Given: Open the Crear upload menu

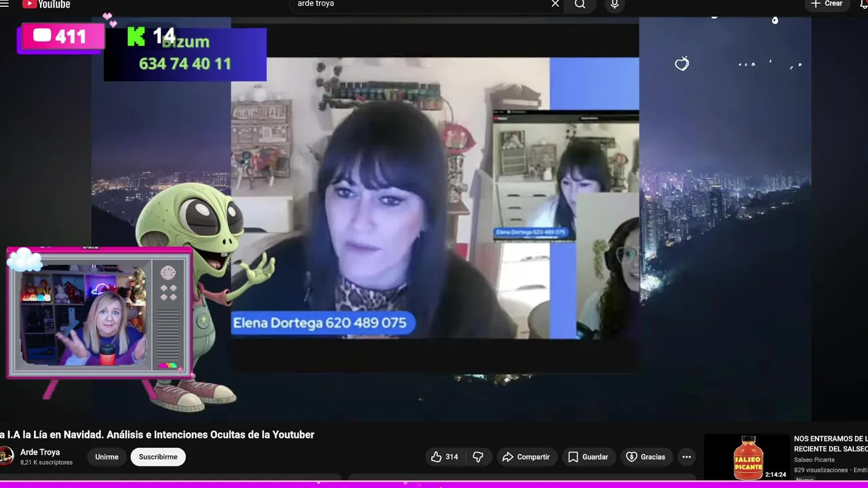Looking at the screenshot, I should [827, 4].
